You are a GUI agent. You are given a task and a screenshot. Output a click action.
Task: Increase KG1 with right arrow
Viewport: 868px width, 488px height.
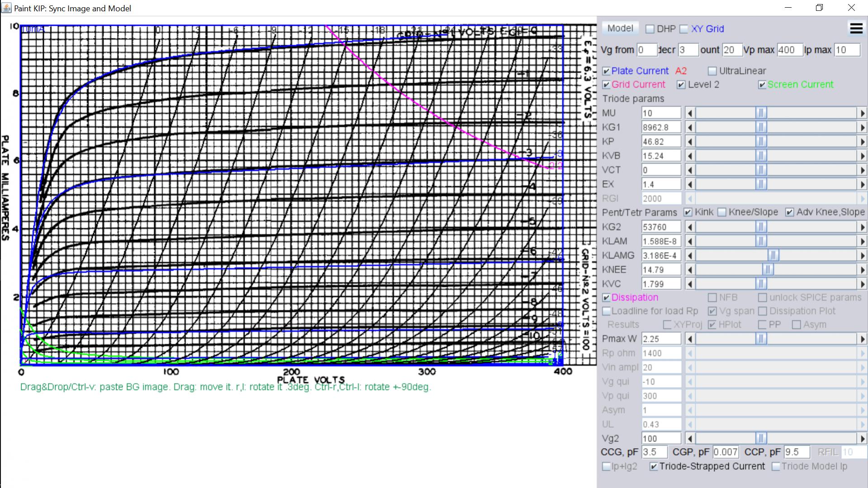(x=862, y=128)
